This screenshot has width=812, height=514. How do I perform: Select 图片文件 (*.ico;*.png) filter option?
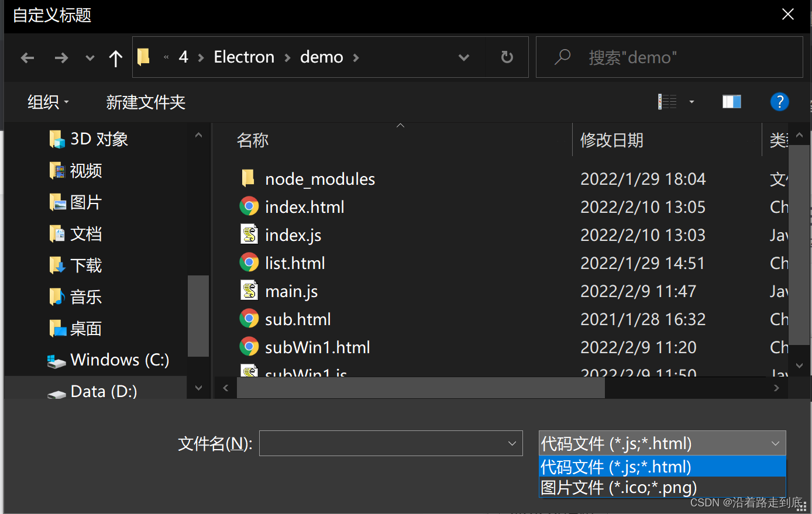click(617, 487)
